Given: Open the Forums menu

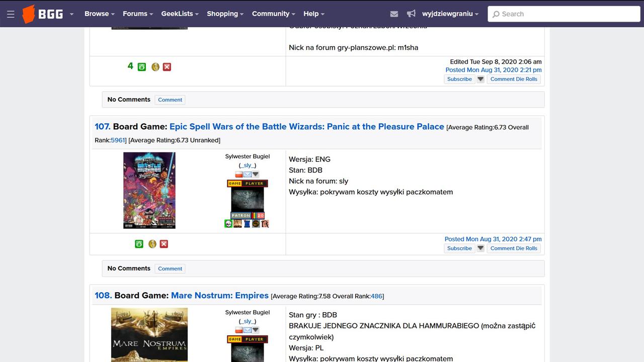Looking at the screenshot, I should coord(137,14).
